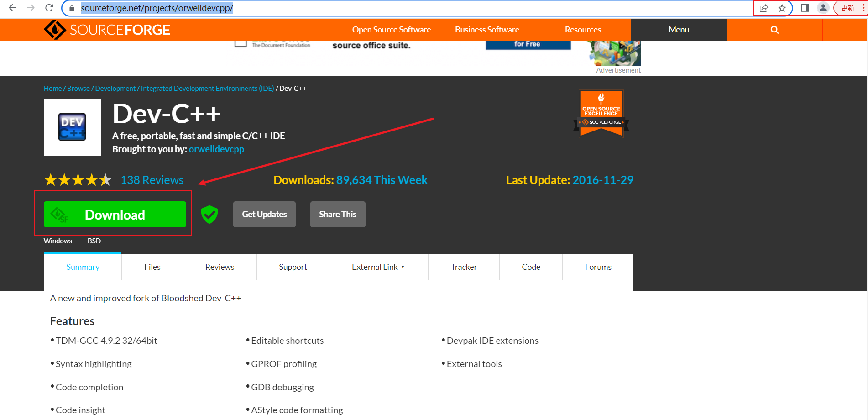Image resolution: width=868 pixels, height=420 pixels.
Task: Click 'Devpak IDE extensions' feature text
Action: 492,341
